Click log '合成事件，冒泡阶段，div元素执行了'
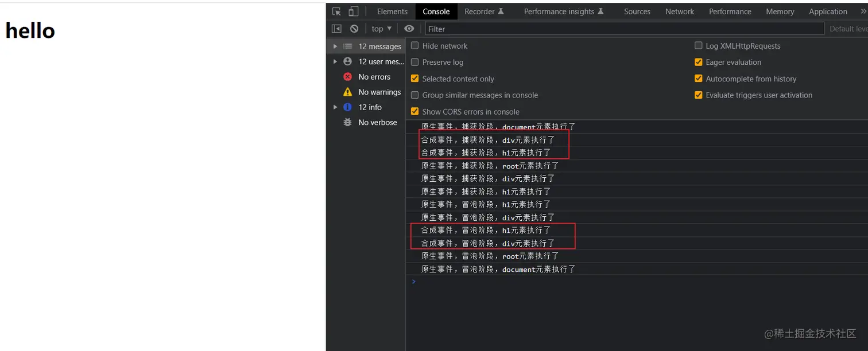Image resolution: width=868 pixels, height=351 pixels. [x=488, y=243]
